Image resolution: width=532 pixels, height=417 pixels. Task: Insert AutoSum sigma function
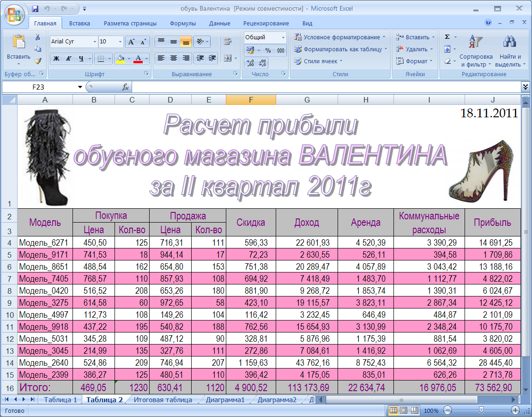point(447,37)
